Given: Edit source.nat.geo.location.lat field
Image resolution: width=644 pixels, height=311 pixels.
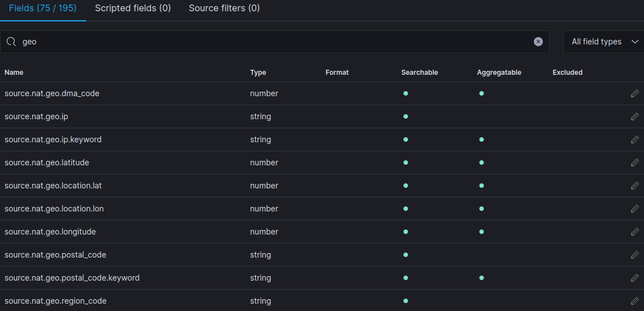Looking at the screenshot, I should pos(634,186).
